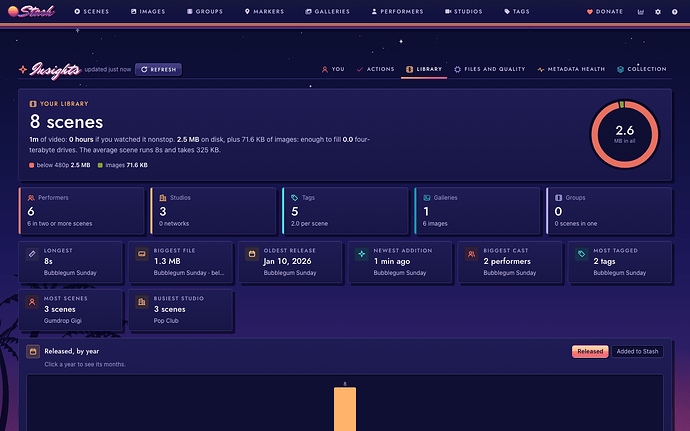Switch to the Actions tab
690x431 pixels.
tap(375, 69)
